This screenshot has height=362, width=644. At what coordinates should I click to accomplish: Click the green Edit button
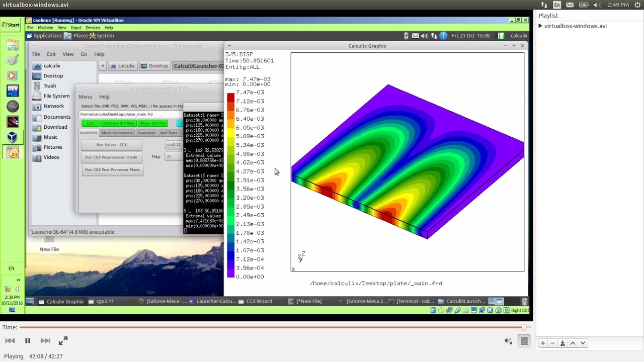90,123
